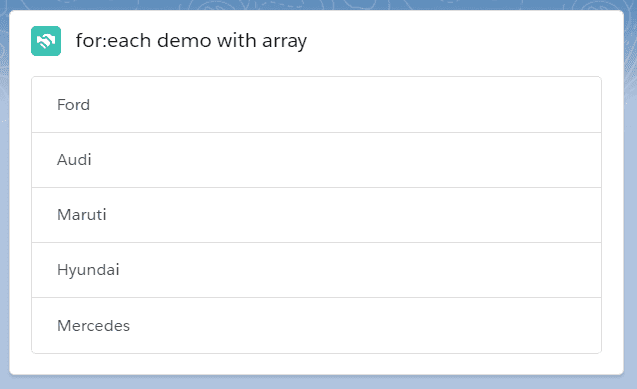Click the 'Audi' text label
This screenshot has height=389, width=637.
click(74, 160)
